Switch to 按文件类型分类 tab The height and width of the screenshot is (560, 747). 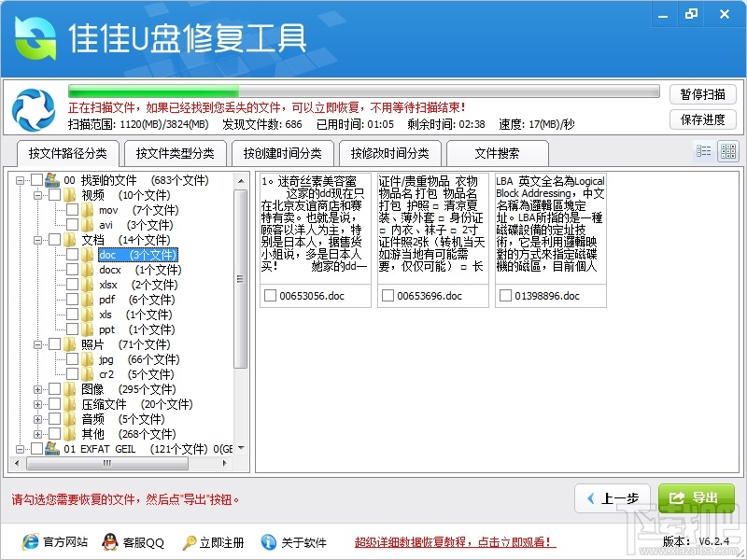pyautogui.click(x=176, y=153)
